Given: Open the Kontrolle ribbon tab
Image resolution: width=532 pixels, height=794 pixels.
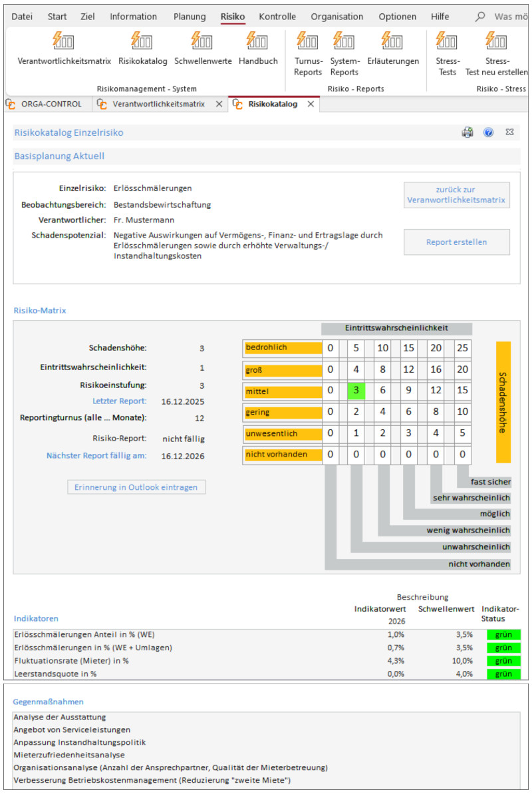Looking at the screenshot, I should 277,16.
